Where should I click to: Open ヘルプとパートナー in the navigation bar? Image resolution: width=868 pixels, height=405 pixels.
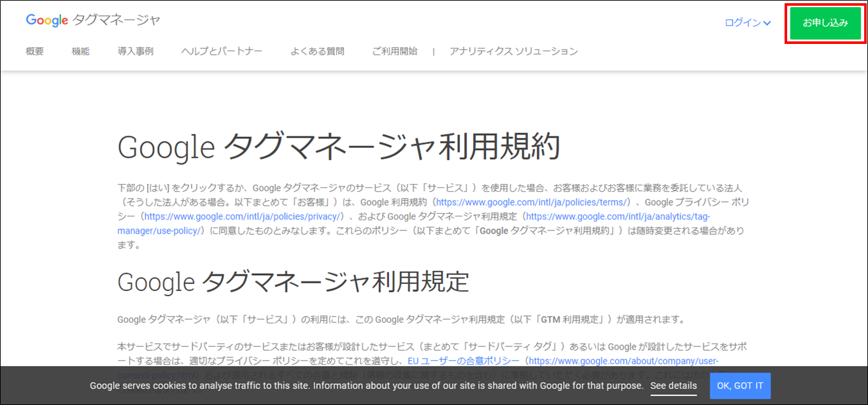tap(222, 51)
